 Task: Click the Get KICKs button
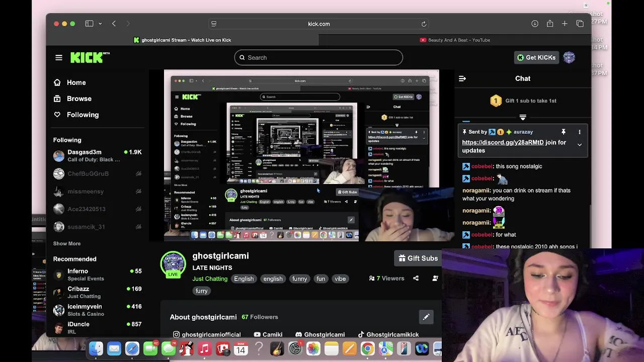[536, 57]
